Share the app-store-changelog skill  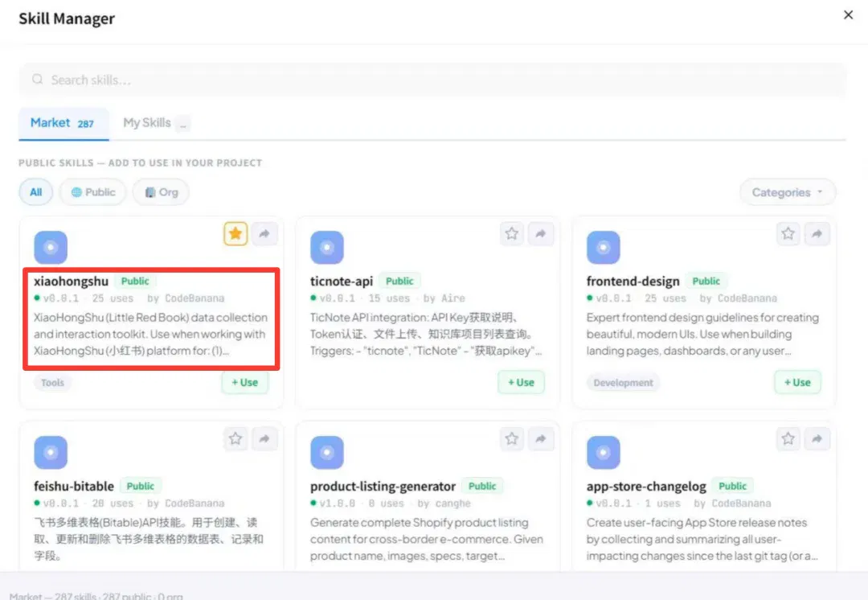point(817,438)
